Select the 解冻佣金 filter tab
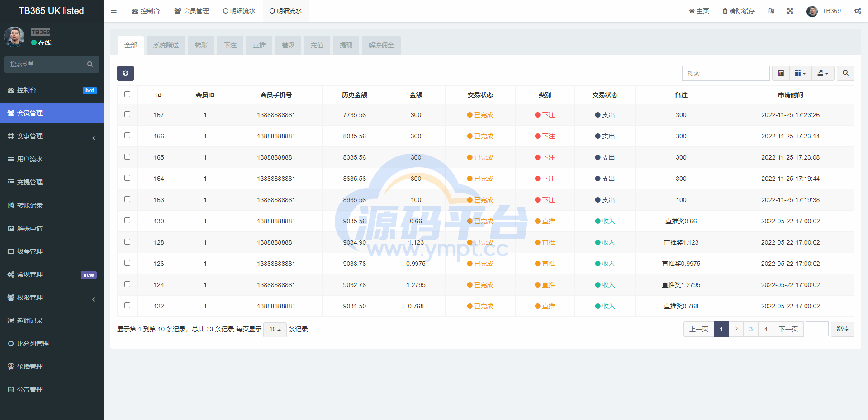Image resolution: width=868 pixels, height=420 pixels. point(381,45)
